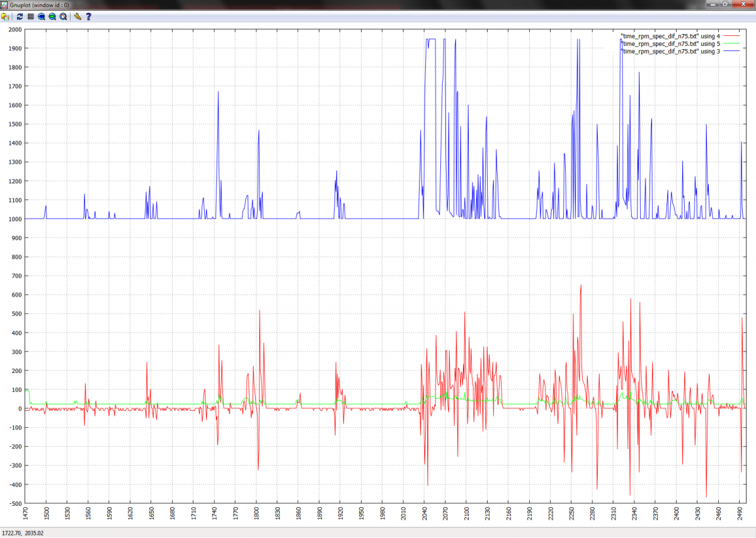Click the y-axis label 0
Viewport: 756px width, 538px height.
click(x=20, y=409)
